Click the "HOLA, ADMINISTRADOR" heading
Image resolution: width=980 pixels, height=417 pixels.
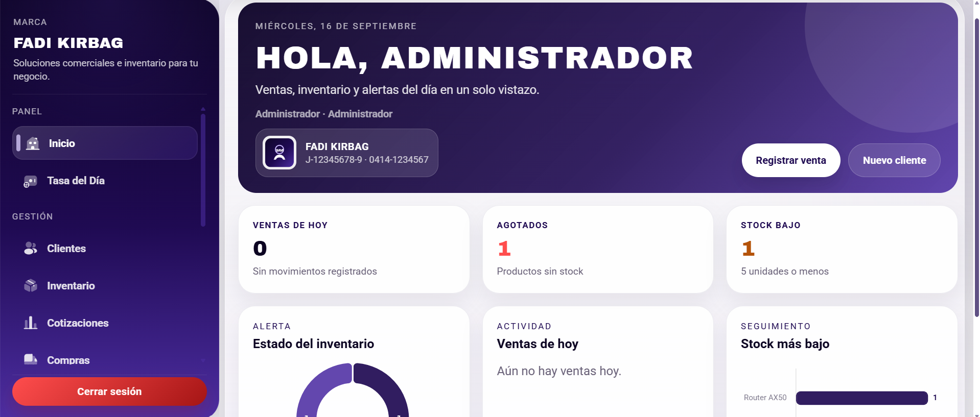pyautogui.click(x=475, y=58)
